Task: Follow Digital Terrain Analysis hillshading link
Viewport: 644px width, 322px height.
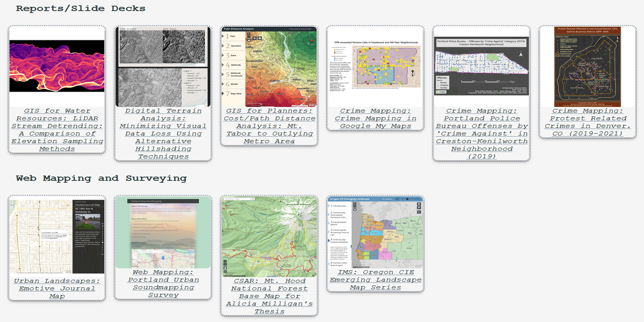Action: pos(163,133)
